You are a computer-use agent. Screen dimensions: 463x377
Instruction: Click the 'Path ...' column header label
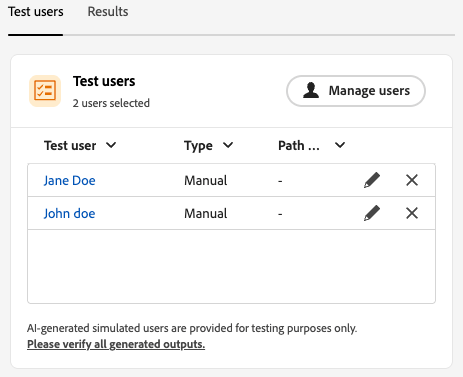(x=299, y=145)
